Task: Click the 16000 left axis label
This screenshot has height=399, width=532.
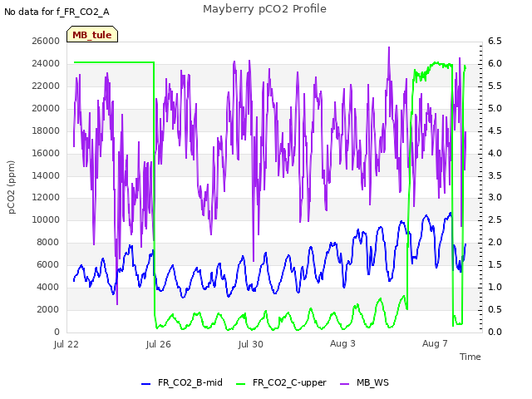Action: pos(46,153)
